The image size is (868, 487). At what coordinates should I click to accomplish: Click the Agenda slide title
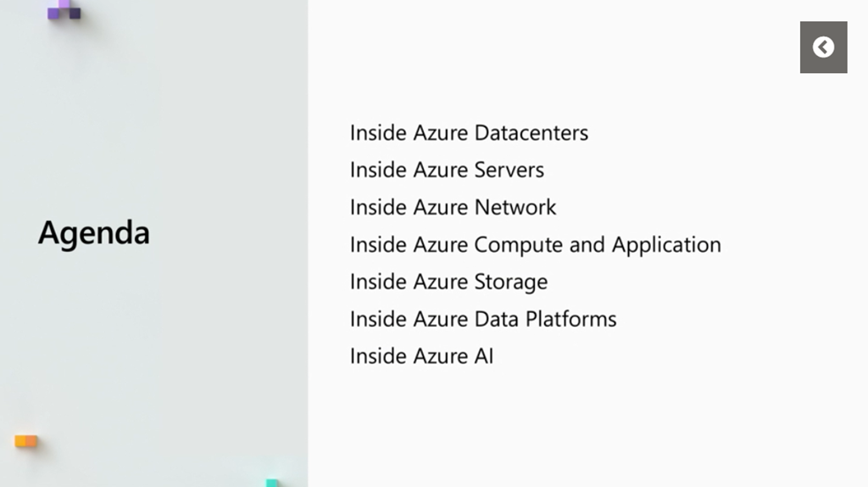94,233
